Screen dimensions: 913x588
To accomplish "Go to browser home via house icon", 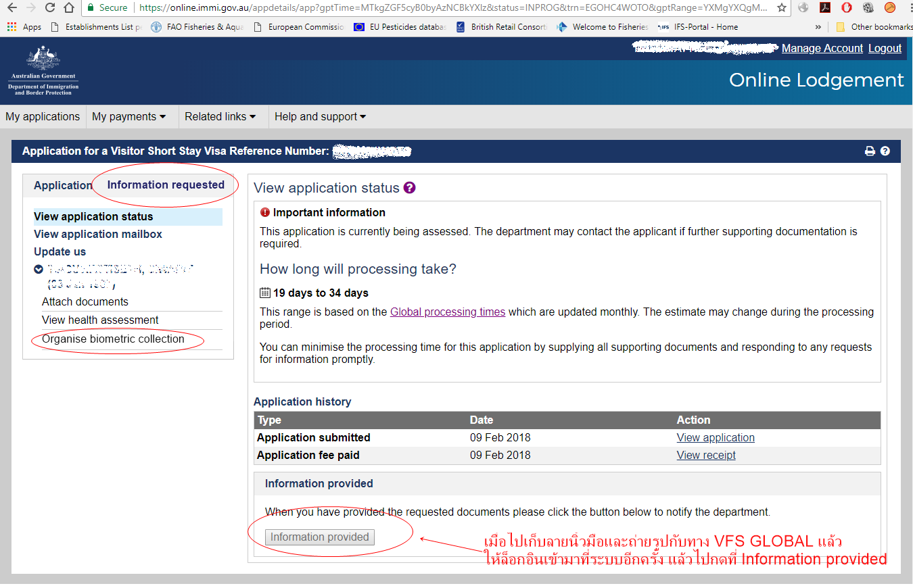I will 69,8.
